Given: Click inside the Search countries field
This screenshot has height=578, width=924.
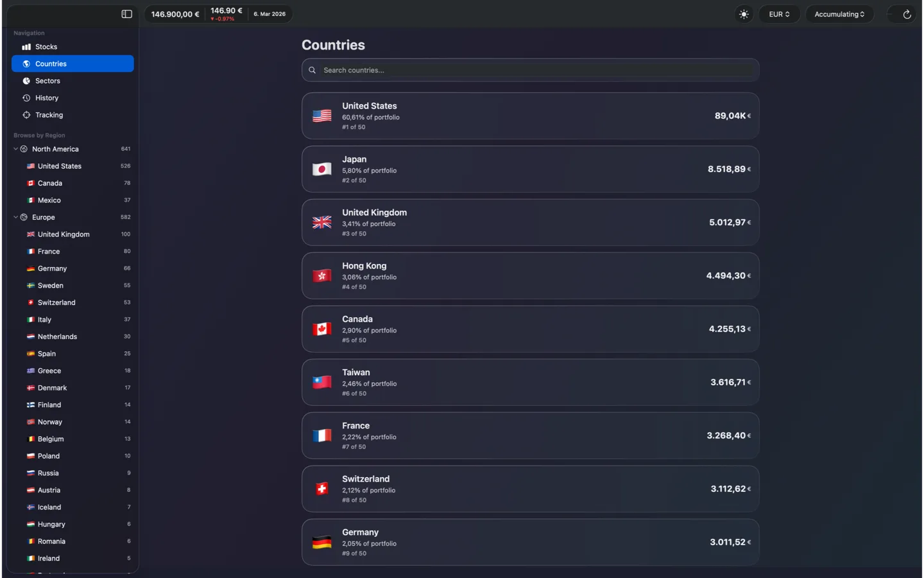Looking at the screenshot, I should [533, 70].
